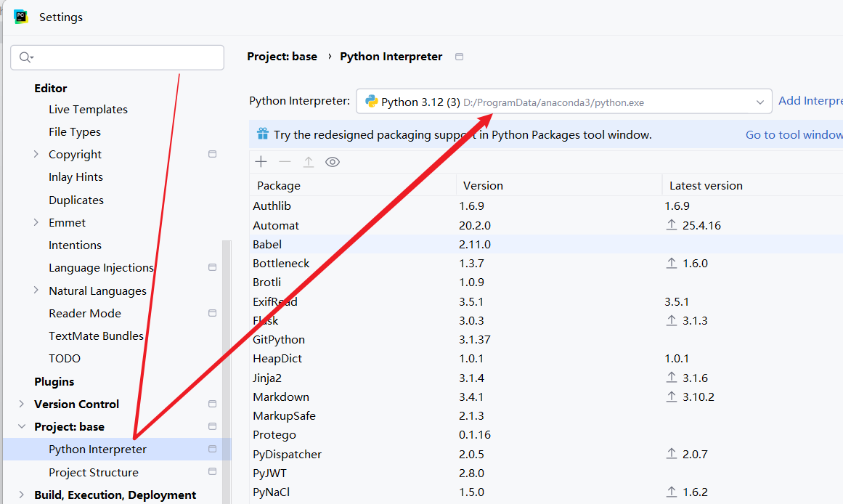Select the Babel package row
The height and width of the screenshot is (504, 843).
tap(546, 244)
